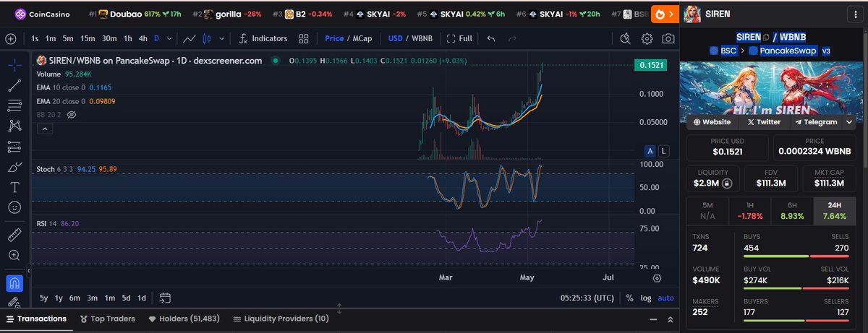
Task: Toggle percent scale mode
Action: coord(629,298)
